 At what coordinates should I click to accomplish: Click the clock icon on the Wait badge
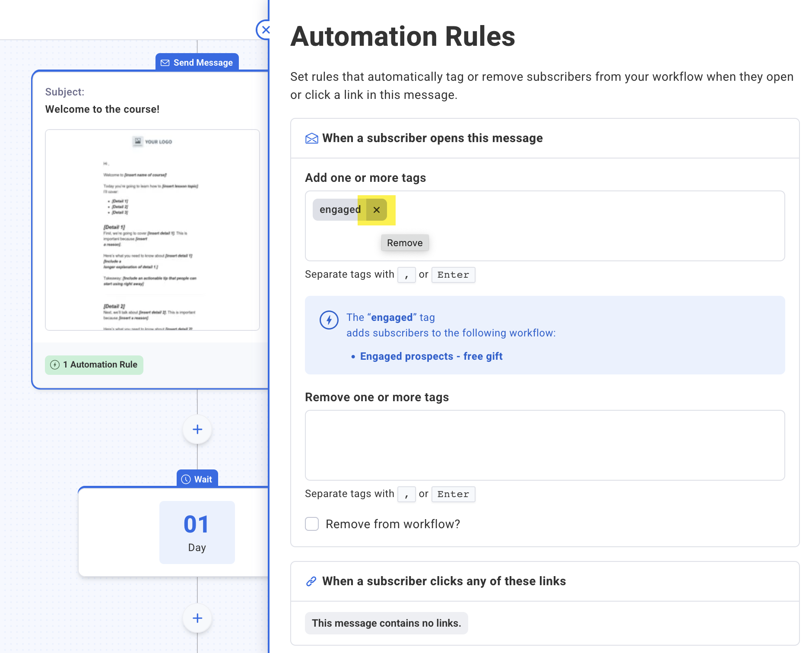pyautogui.click(x=186, y=479)
